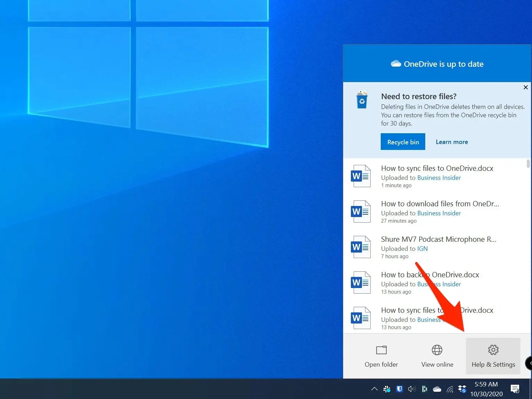The height and width of the screenshot is (399, 532).
Task: Open Business Insider link under 'How to sync files to OneDrive.docx' uploaded 1 minute ago
Action: (x=439, y=178)
